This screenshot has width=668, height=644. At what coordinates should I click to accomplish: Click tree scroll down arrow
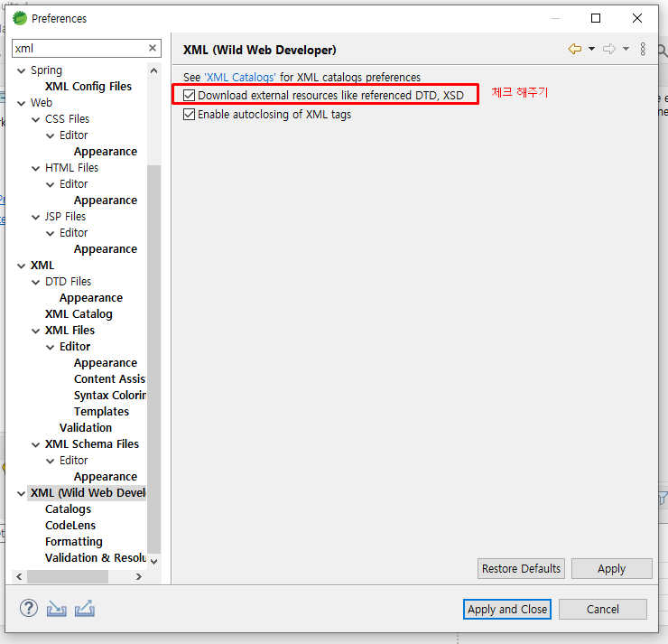[x=153, y=561]
